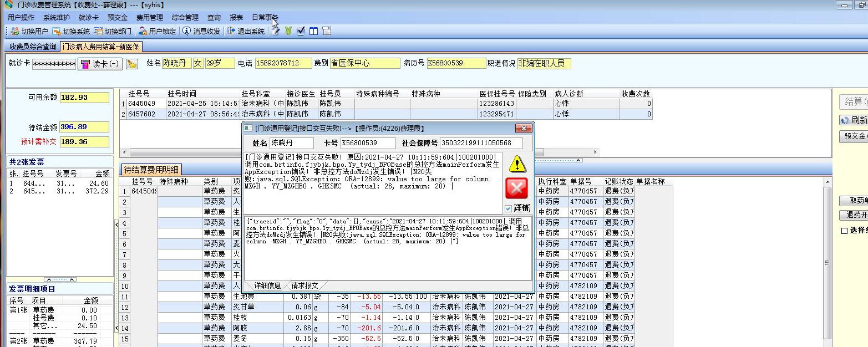Open the 就诊卡 menu
The image size is (868, 347).
(x=89, y=18)
